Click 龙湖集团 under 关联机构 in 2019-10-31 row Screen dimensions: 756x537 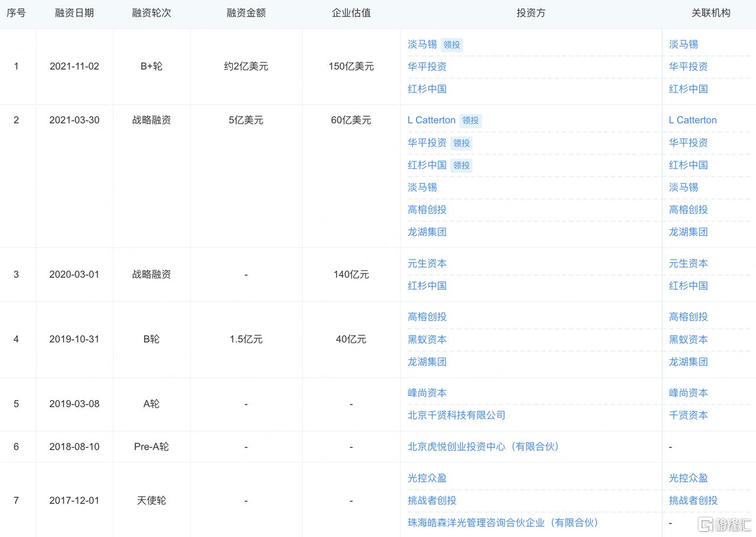[x=688, y=362]
